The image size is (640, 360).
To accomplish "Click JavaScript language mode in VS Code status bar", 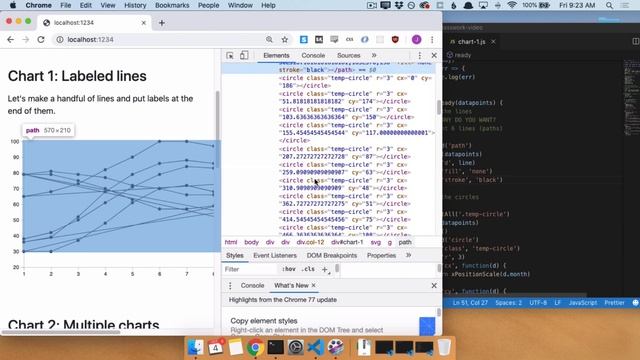I will pos(583,303).
